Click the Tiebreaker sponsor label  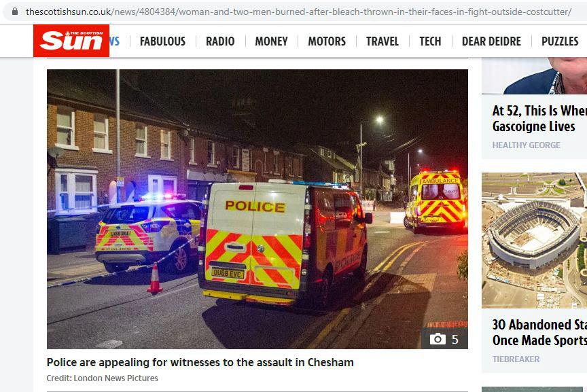point(516,359)
